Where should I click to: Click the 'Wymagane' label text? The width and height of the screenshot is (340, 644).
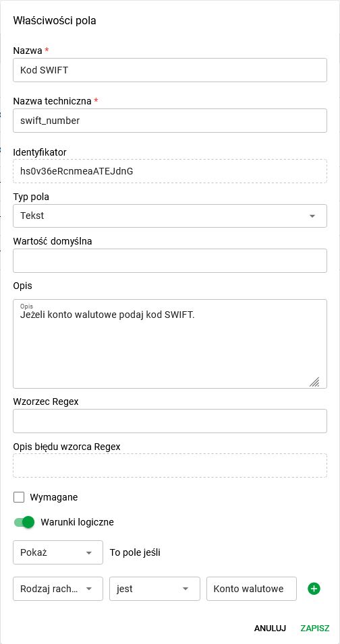click(x=54, y=497)
